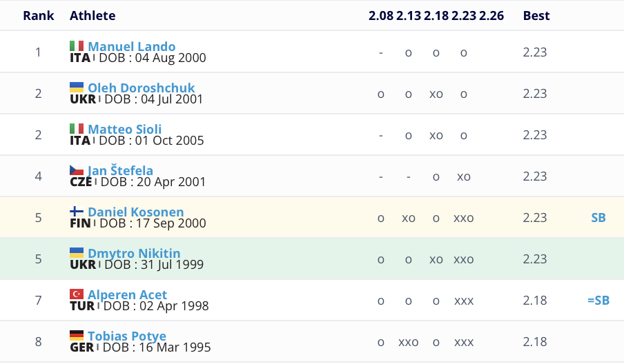
Task: Open Daniel Kosonen's athlete profile
Action: [x=135, y=212]
